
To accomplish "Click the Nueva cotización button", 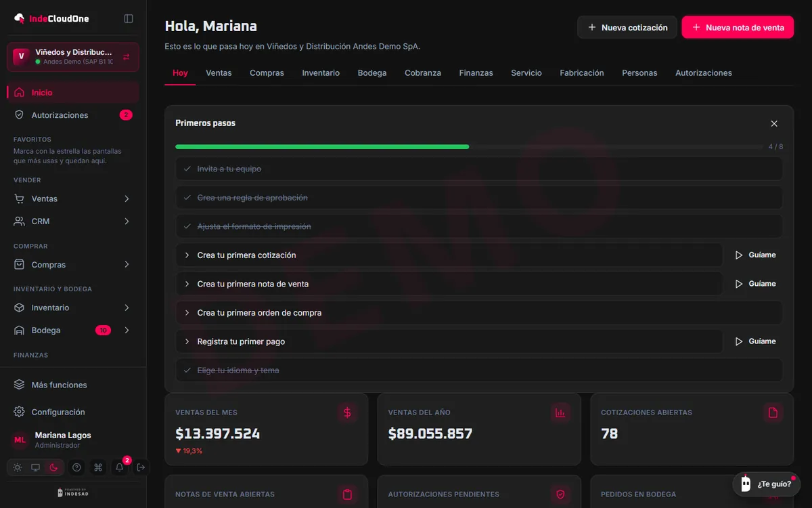I will click(627, 27).
